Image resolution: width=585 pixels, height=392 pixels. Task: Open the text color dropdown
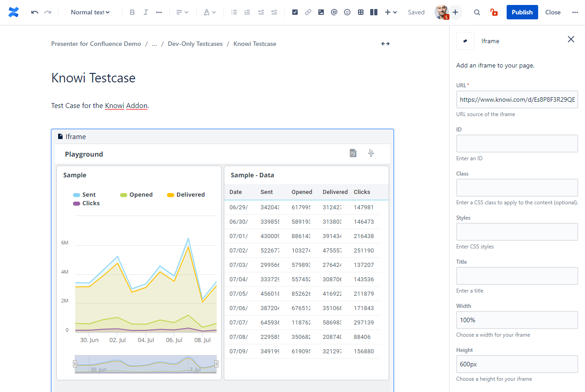(209, 12)
